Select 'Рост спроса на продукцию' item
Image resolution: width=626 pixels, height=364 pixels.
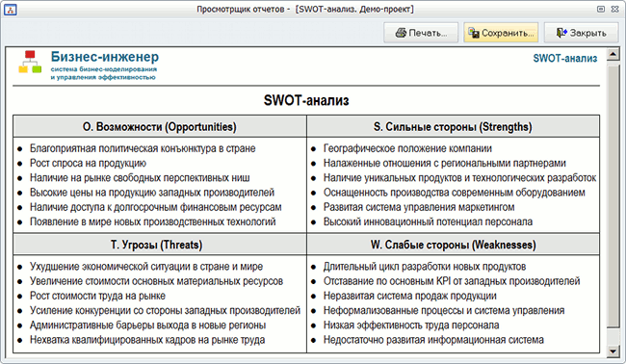pyautogui.click(x=88, y=164)
